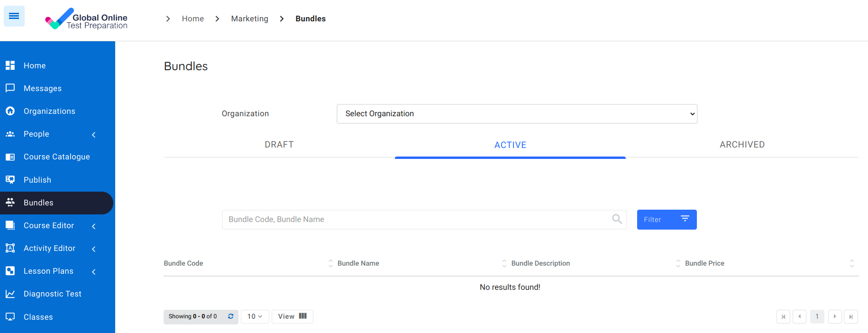The image size is (868, 333).
Task: Switch to the ARCHIVED tab
Action: (742, 145)
